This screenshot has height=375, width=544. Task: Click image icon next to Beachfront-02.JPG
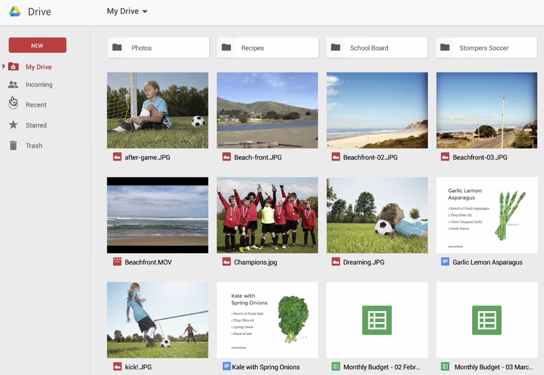coord(336,157)
